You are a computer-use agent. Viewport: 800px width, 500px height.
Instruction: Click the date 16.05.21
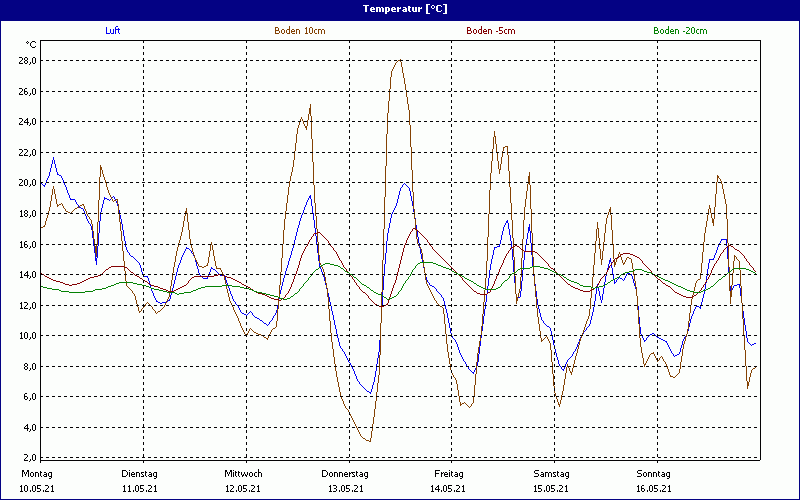654,489
